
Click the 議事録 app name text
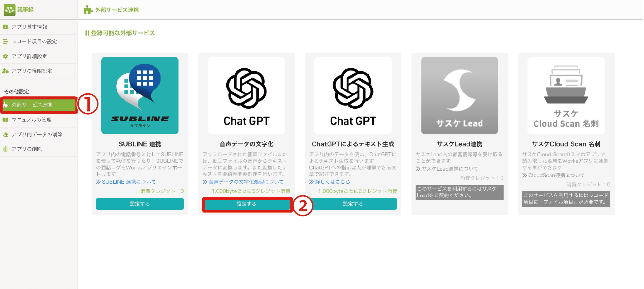pyautogui.click(x=26, y=10)
